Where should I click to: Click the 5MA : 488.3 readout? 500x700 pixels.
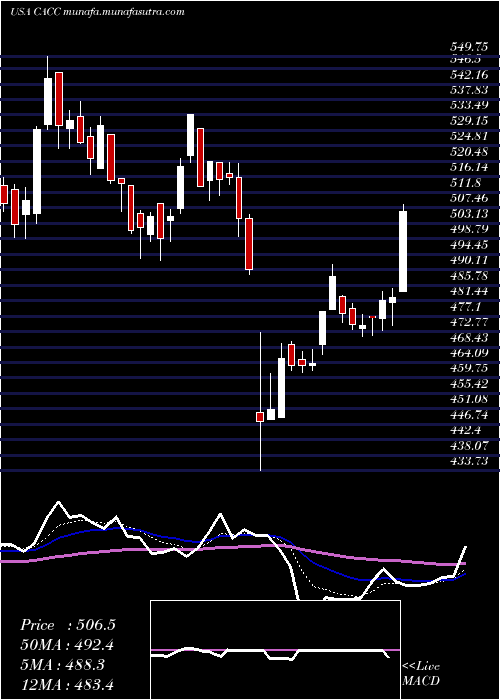pos(62,665)
